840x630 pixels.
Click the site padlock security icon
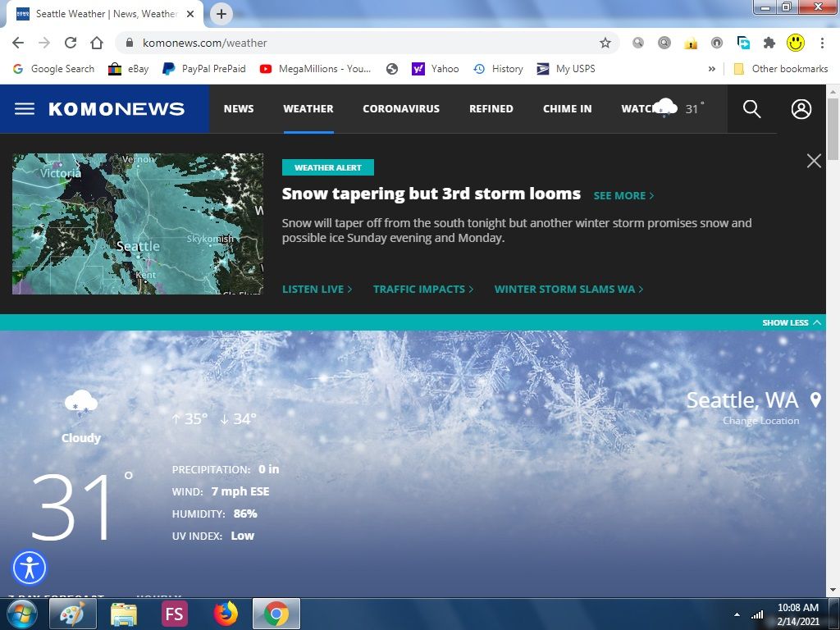129,43
